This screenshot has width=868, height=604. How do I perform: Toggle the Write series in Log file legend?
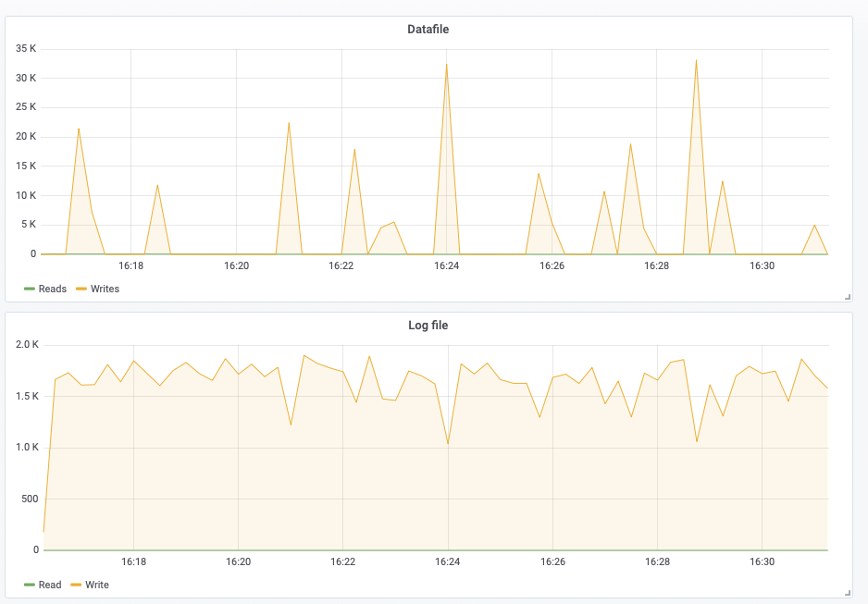97,585
